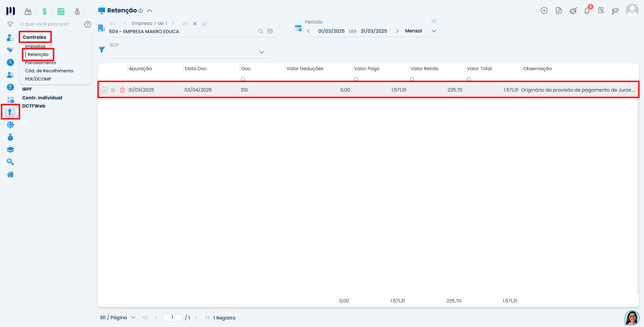The height and width of the screenshot is (327, 644).
Task: Open the notifications bell icon
Action: tap(587, 11)
